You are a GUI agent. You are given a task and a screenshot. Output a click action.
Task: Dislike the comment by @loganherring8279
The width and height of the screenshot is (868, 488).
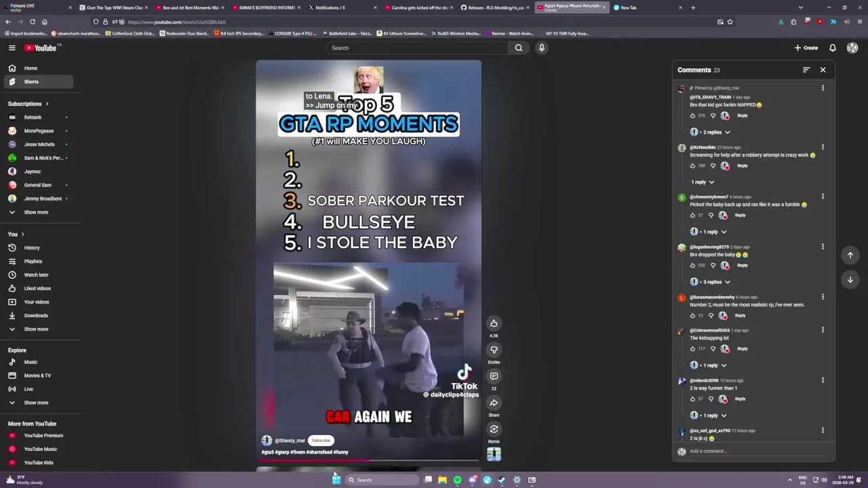coord(713,265)
